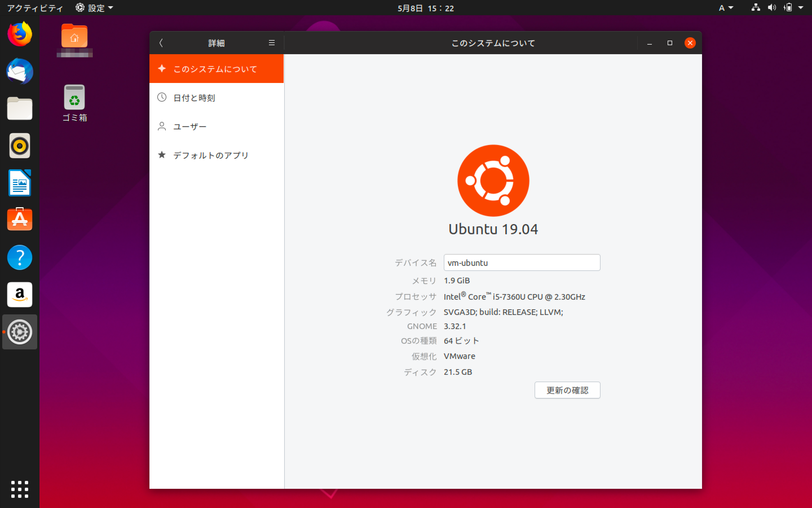Screen dimensions: 812x508
Task: Go back using the header back arrow
Action: 161,43
